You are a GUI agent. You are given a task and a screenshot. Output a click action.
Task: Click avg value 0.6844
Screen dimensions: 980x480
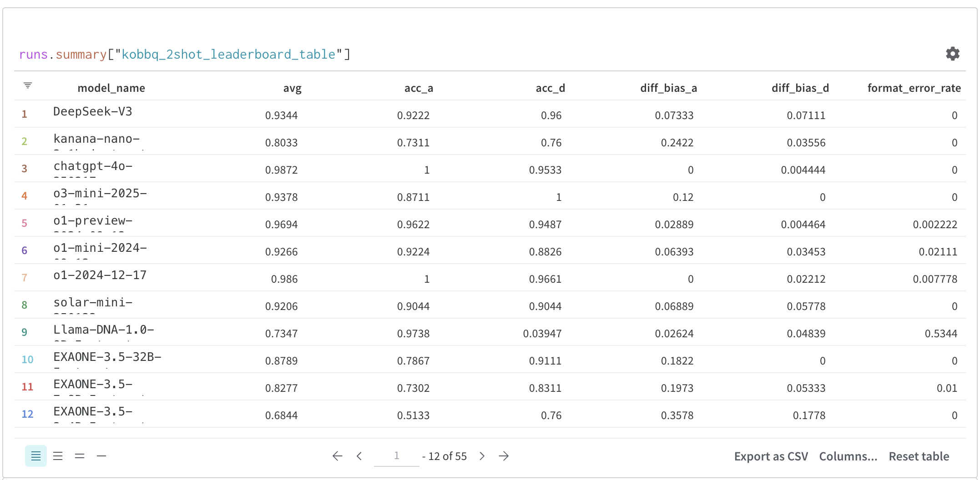[x=281, y=415]
